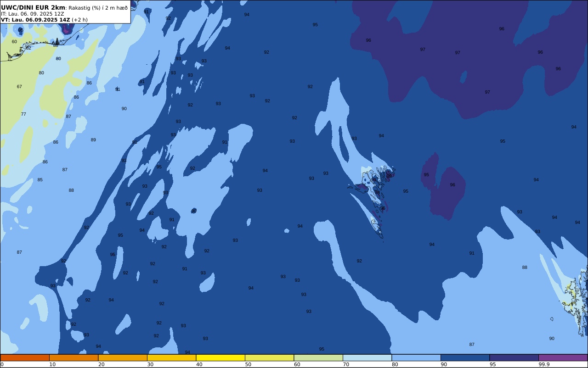Viewport: 588px width, 368px height.
Task: Click the '50' legend tick label
Action: [x=248, y=364]
